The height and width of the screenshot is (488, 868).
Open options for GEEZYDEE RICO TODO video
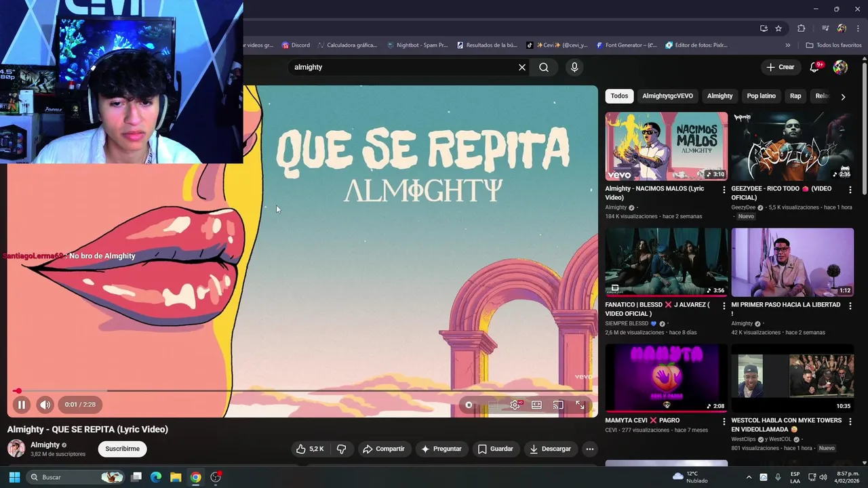pos(850,190)
